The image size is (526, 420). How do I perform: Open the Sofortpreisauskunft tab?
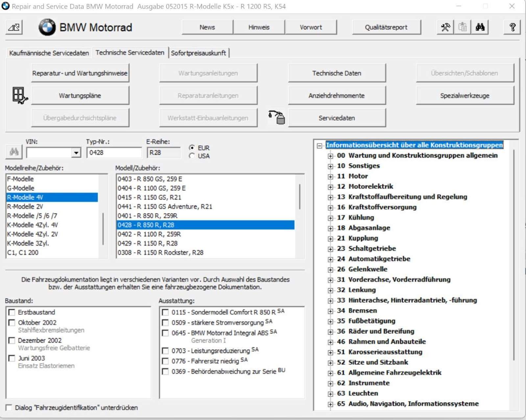click(x=199, y=53)
